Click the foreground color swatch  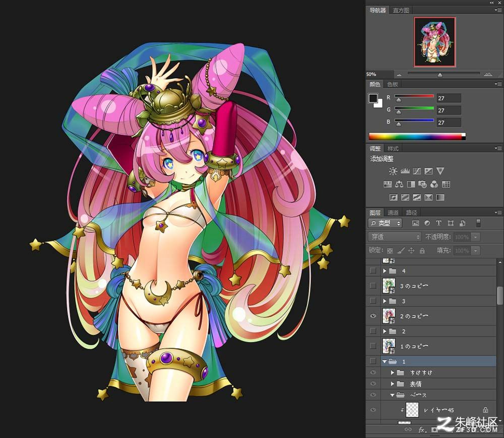[373, 98]
